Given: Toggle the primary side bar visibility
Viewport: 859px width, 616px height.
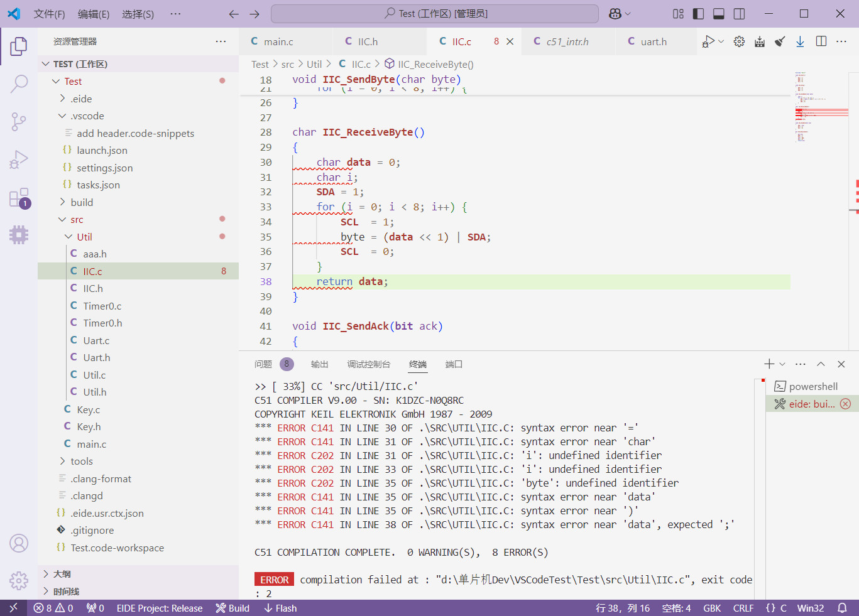Looking at the screenshot, I should pos(698,14).
